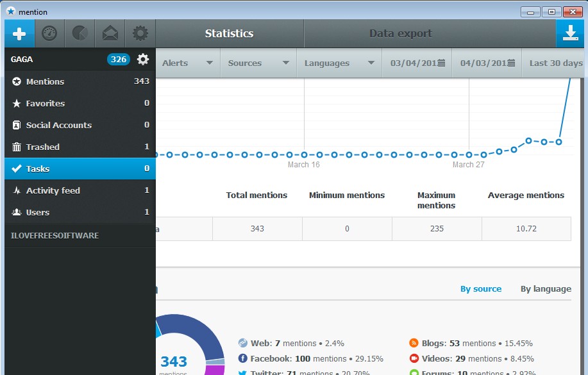Select the ILOVEFREESOFTWARE alert
The height and width of the screenshot is (375, 588).
tap(55, 235)
